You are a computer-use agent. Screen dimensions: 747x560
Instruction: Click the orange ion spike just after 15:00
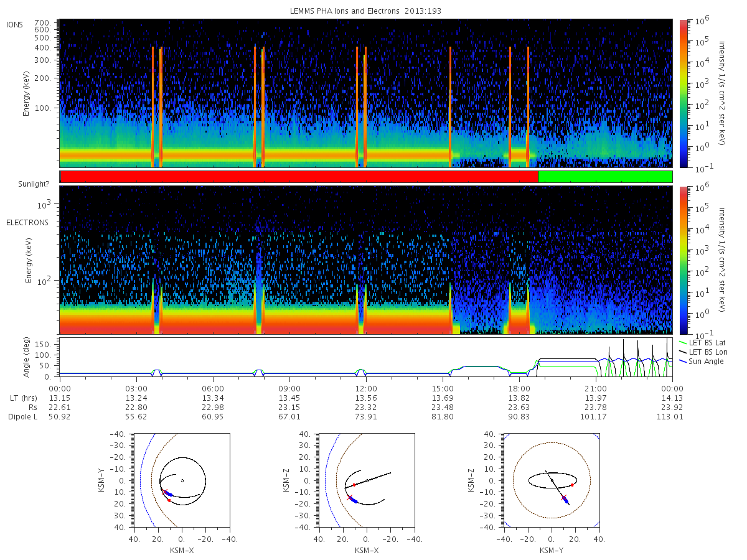point(450,106)
